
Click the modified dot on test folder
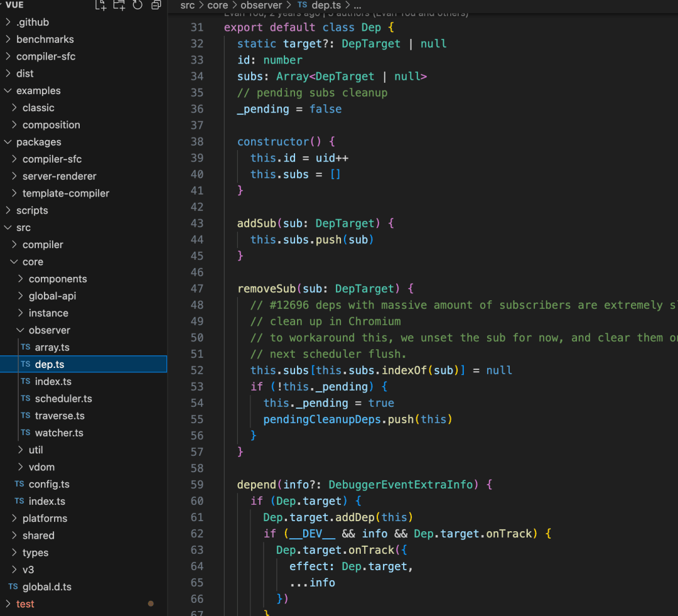pyautogui.click(x=151, y=603)
